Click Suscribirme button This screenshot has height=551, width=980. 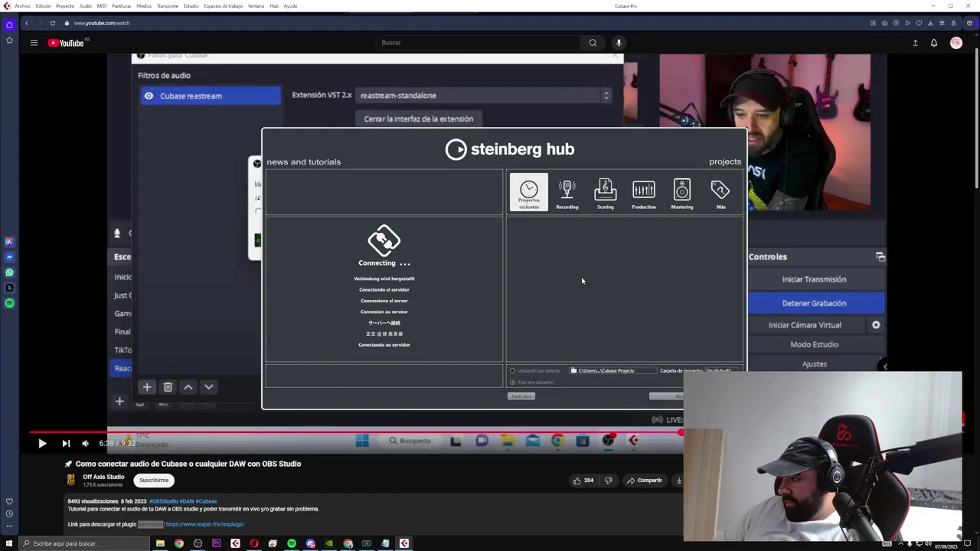pyautogui.click(x=154, y=481)
